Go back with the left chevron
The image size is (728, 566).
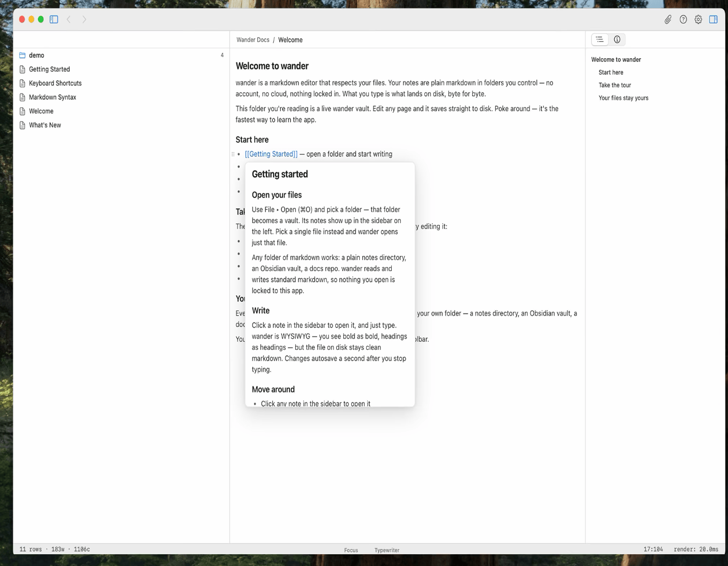(x=69, y=19)
